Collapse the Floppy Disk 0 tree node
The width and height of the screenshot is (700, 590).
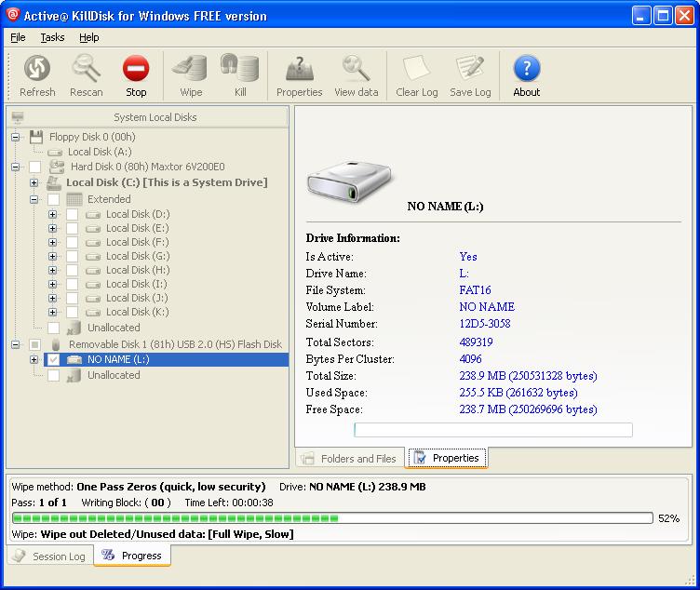pos(16,138)
